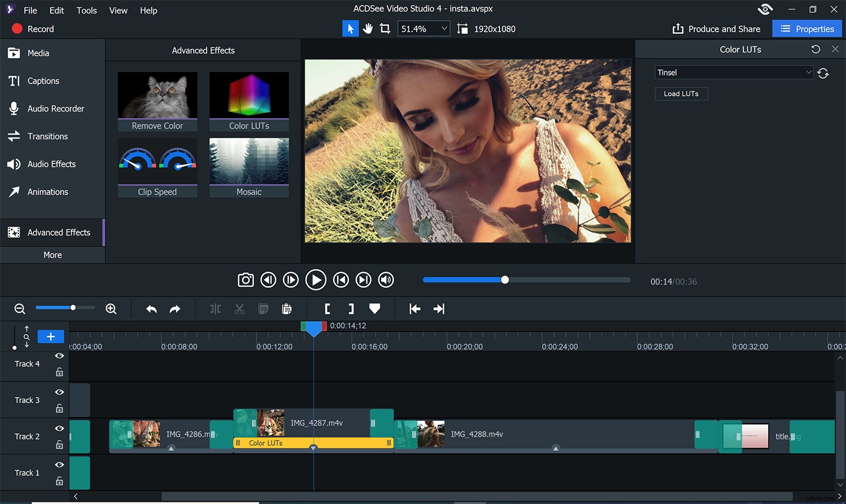Undo the last edit
The width and height of the screenshot is (846, 504).
click(x=151, y=309)
